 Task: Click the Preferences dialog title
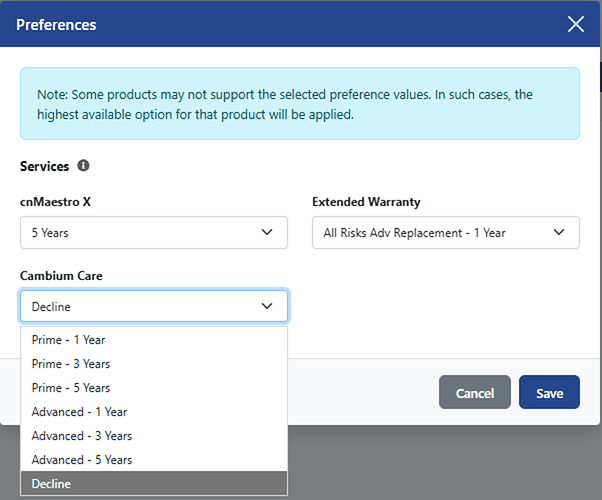click(x=56, y=24)
